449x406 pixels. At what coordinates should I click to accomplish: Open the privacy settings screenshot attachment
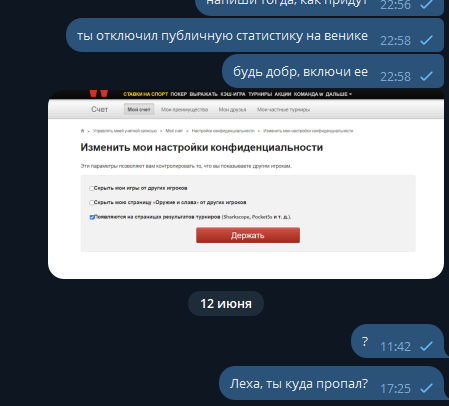point(246,184)
